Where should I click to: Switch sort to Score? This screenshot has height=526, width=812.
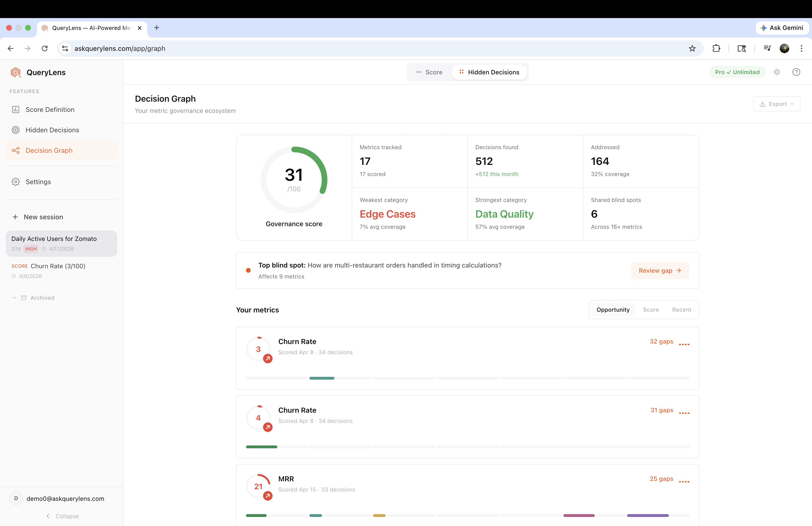pyautogui.click(x=651, y=310)
